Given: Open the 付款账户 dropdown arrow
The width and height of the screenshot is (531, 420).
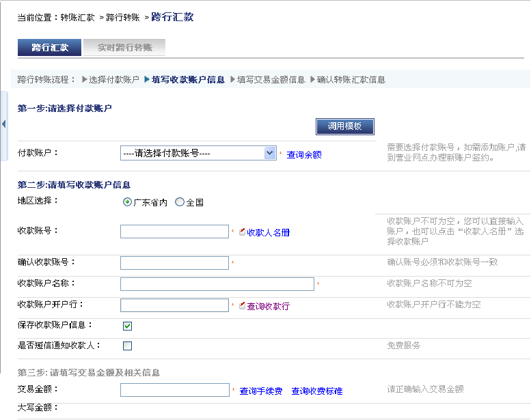Looking at the screenshot, I should (270, 153).
